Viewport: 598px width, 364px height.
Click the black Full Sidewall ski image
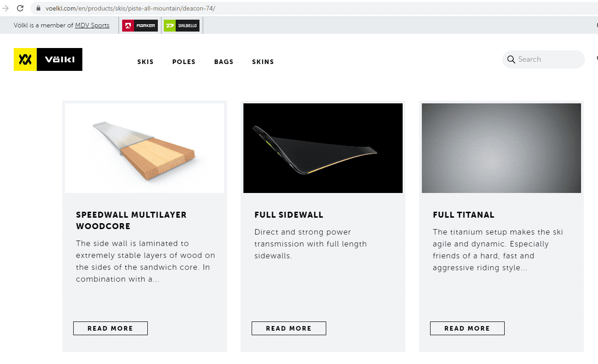(323, 148)
